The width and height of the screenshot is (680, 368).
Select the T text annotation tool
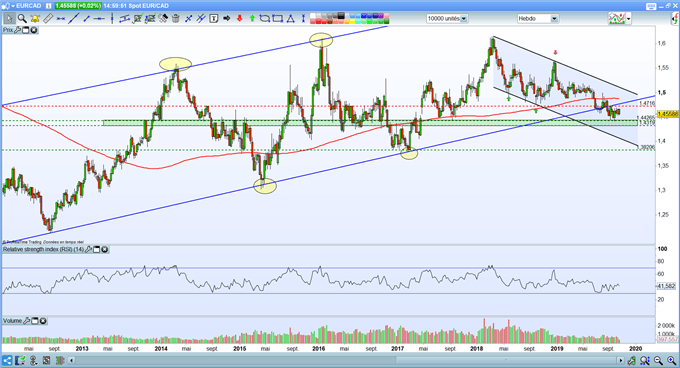tap(213, 19)
